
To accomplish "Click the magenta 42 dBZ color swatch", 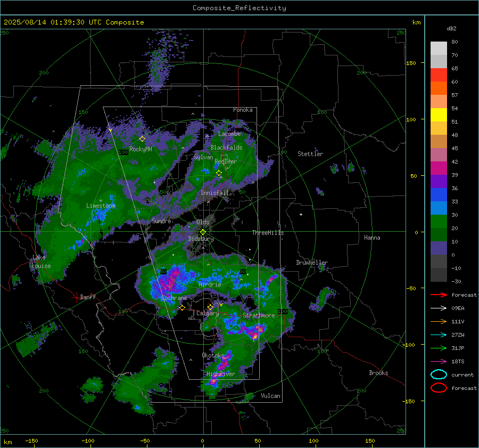I will click(x=439, y=168).
